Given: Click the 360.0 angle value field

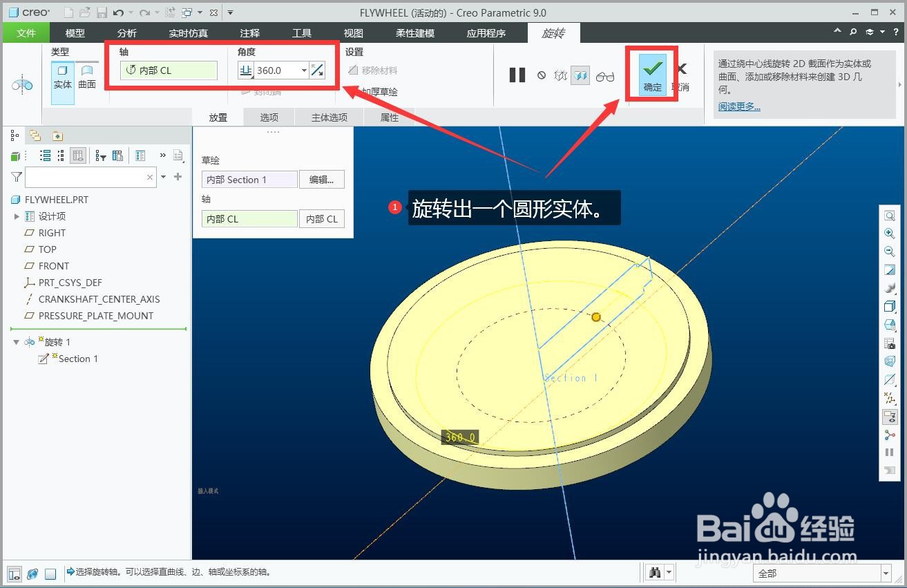Looking at the screenshot, I should 277,70.
